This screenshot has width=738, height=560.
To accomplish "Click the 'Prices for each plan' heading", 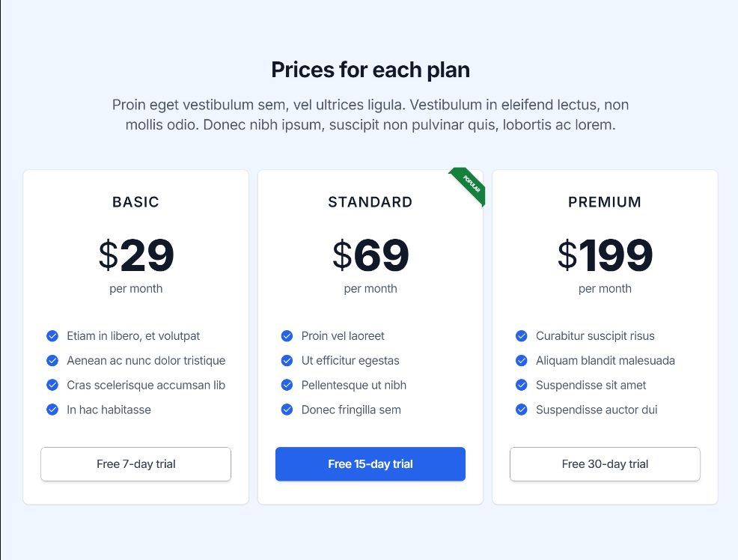I will [370, 70].
